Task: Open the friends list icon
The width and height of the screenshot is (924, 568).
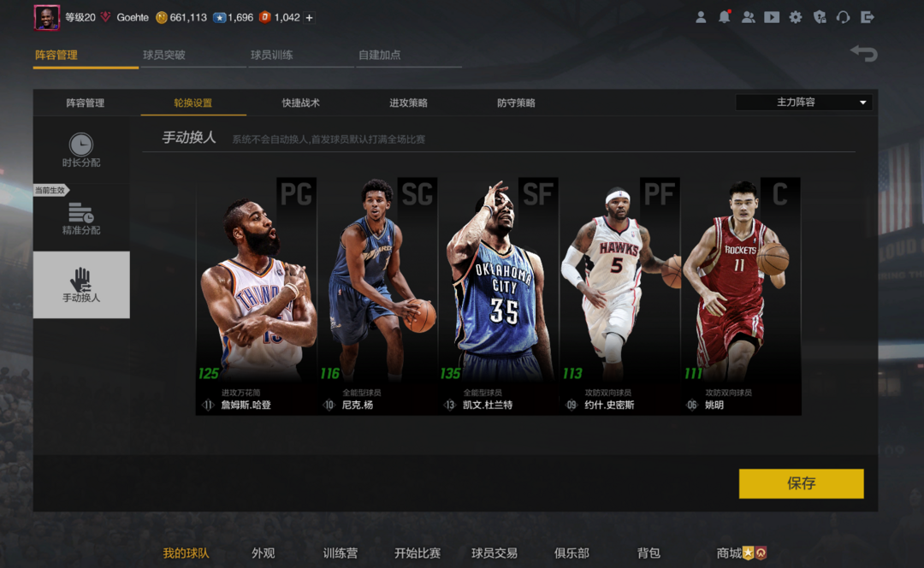Action: coord(749,17)
